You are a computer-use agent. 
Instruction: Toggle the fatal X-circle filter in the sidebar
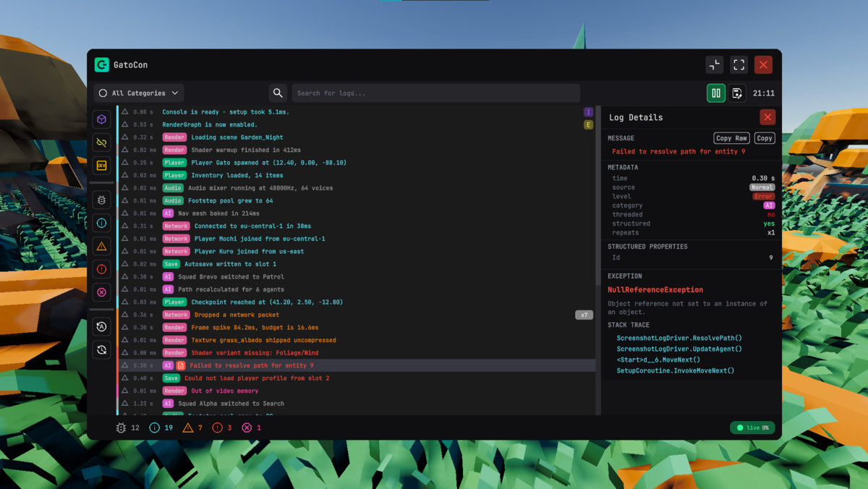102,292
